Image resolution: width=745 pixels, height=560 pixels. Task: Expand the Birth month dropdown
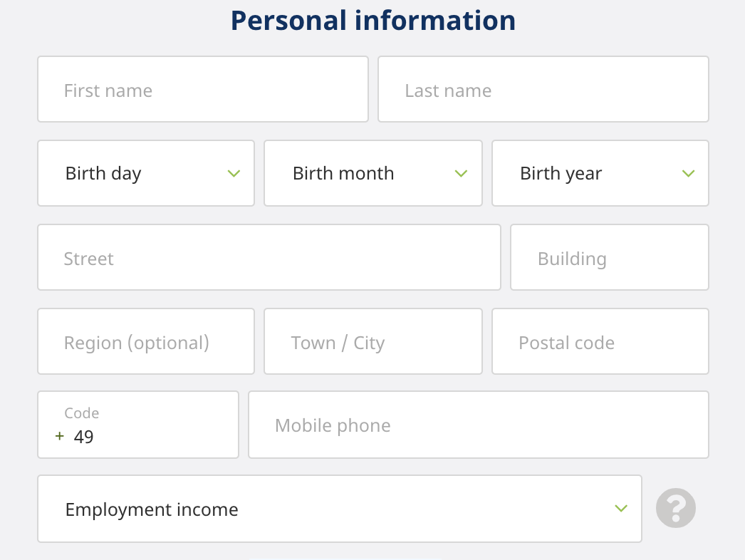(x=372, y=173)
